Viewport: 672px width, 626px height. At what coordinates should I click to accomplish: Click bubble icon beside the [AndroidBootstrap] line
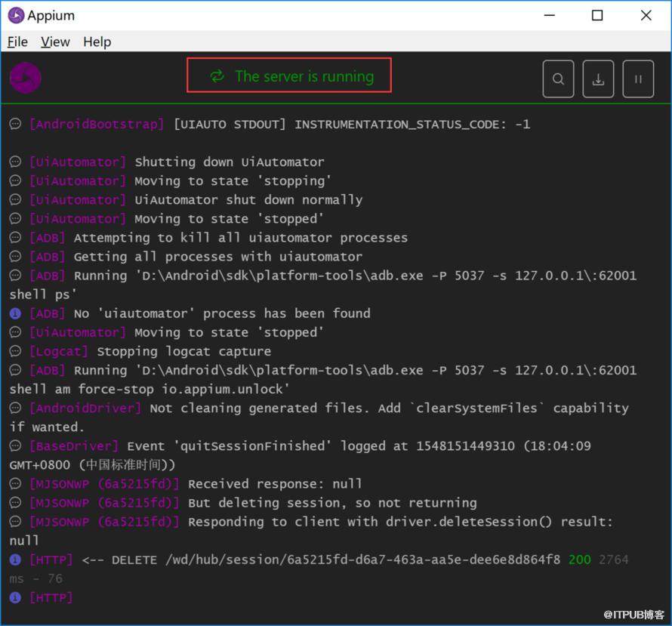[x=15, y=125]
